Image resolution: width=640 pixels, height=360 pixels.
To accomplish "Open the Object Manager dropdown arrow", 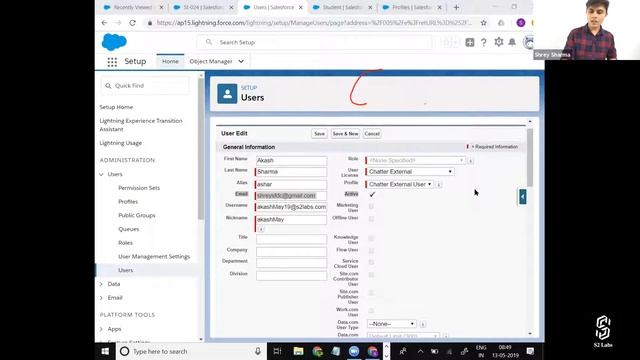I will [x=241, y=62].
